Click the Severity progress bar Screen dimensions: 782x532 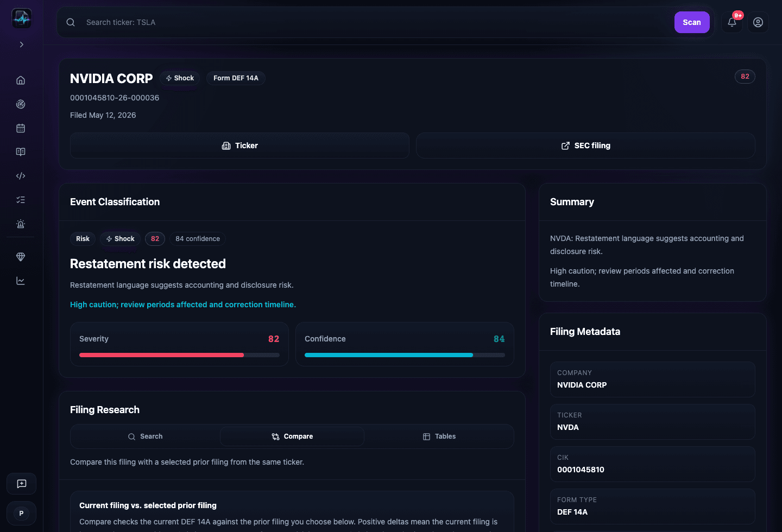point(179,355)
